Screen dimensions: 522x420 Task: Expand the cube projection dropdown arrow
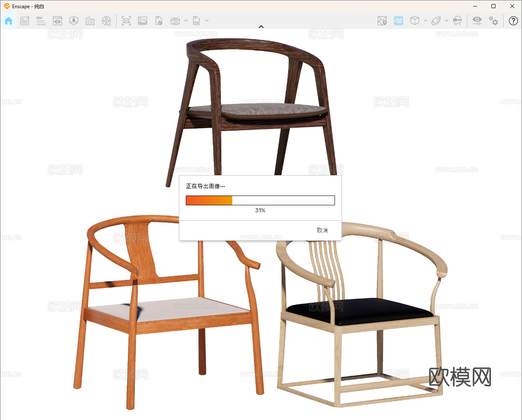click(425, 21)
